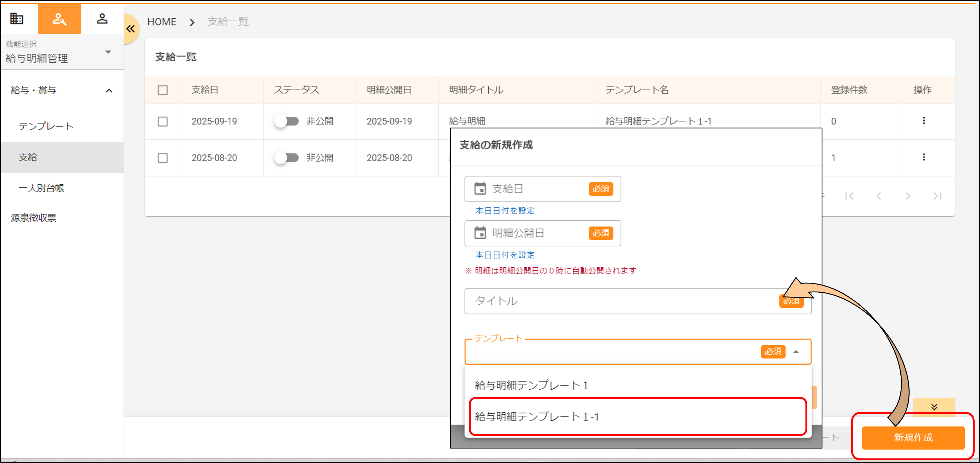Check the select-all checkbox in the table header

pyautogui.click(x=162, y=90)
